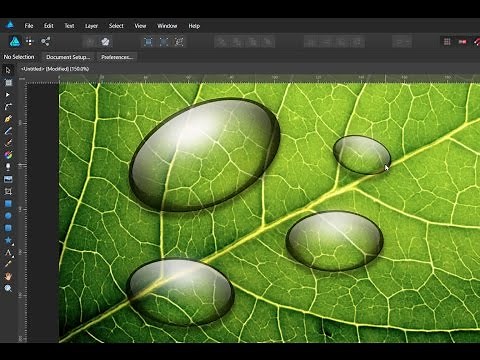Viewport: 480px width, 360px height.
Task: Select the Artistic Text tool
Action: pyautogui.click(x=8, y=252)
